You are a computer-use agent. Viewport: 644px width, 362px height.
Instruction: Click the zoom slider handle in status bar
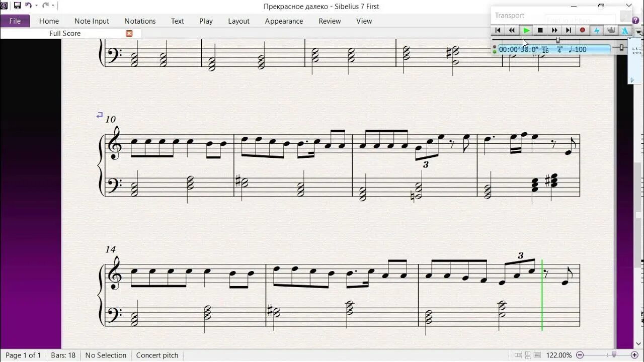tap(614, 355)
